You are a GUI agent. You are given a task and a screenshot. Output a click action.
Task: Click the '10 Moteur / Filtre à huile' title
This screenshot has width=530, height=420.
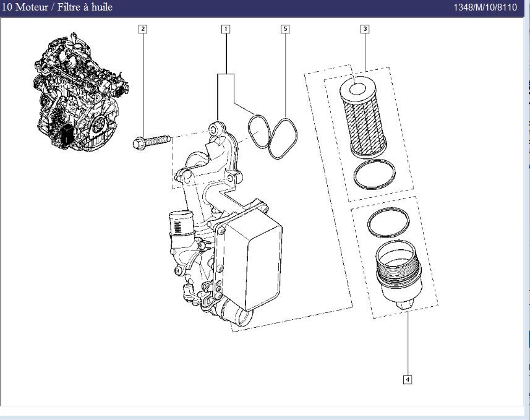[x=57, y=7]
